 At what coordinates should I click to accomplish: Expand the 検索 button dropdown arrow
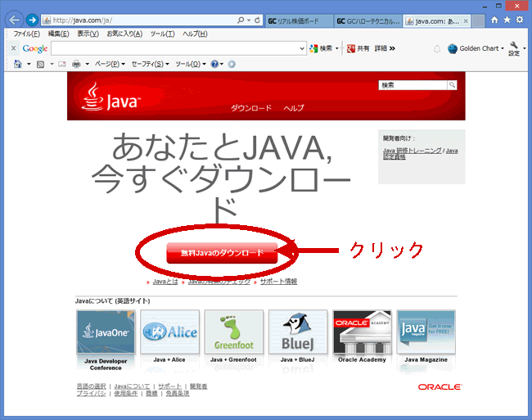[337, 48]
